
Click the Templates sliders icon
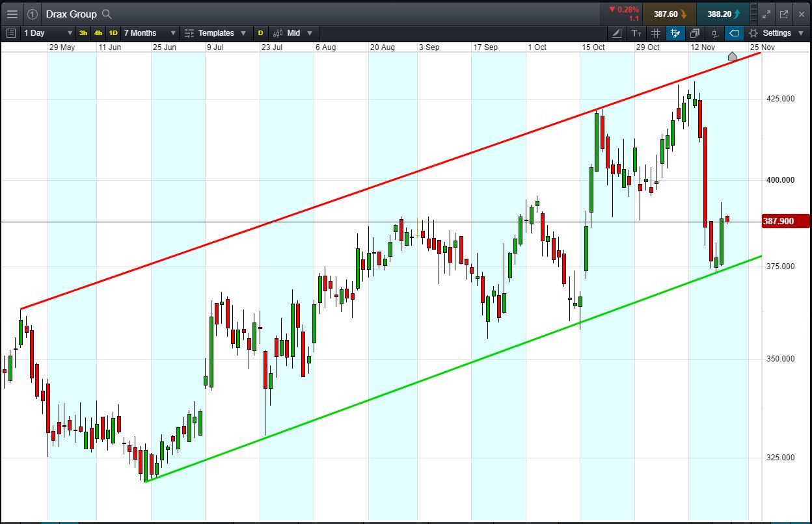189,33
